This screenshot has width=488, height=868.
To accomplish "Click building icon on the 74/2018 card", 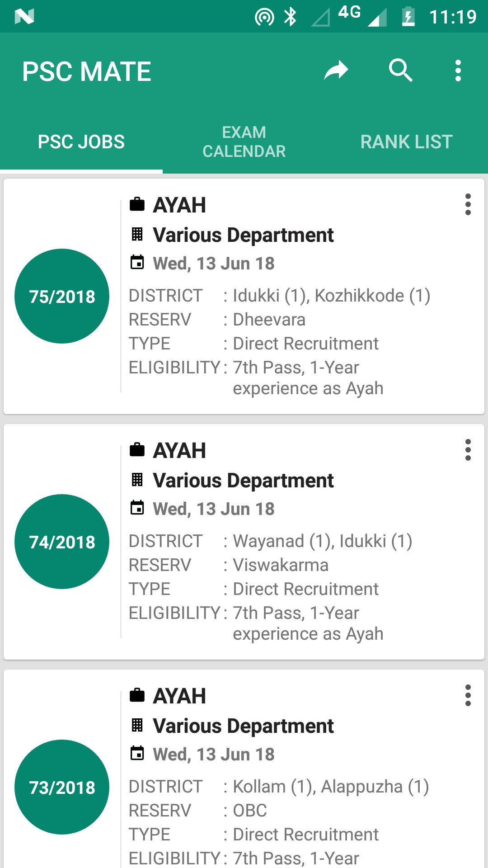I will pyautogui.click(x=137, y=480).
